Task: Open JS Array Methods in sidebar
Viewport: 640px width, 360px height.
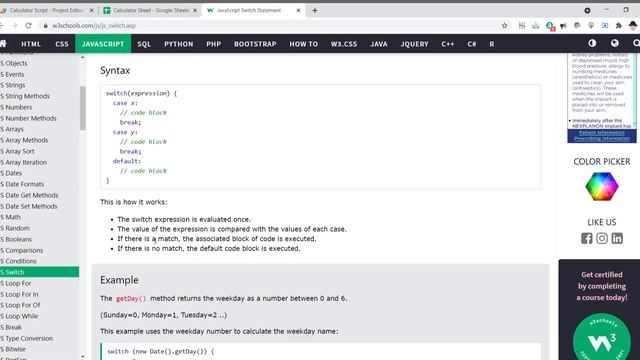Action: pyautogui.click(x=24, y=140)
